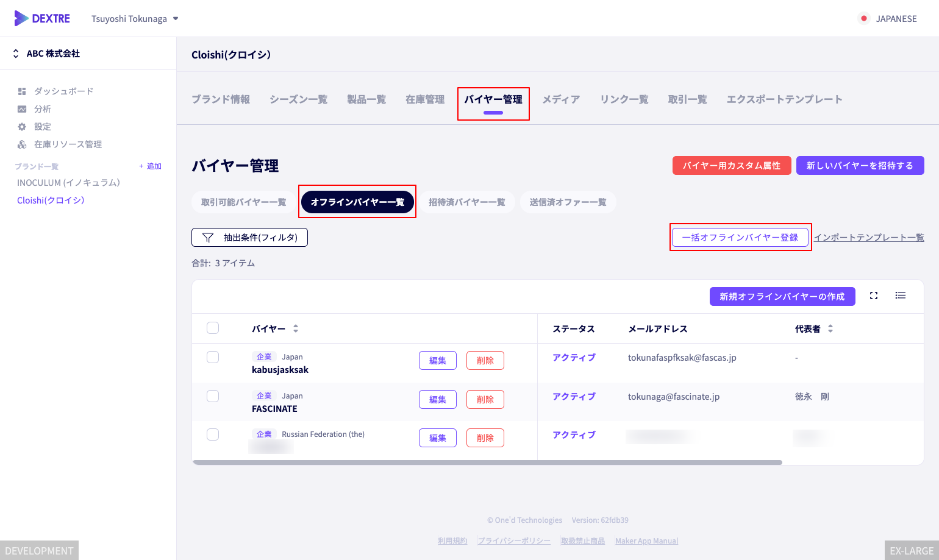Open the Tsuyoshi Tokunaga user dropdown
The height and width of the screenshot is (560, 939).
(x=135, y=19)
